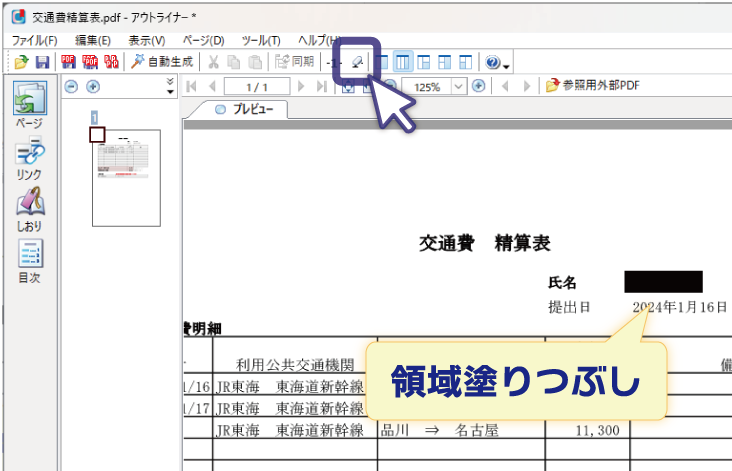Switch to the プレビュー tab
The height and width of the screenshot is (471, 732).
(x=247, y=110)
